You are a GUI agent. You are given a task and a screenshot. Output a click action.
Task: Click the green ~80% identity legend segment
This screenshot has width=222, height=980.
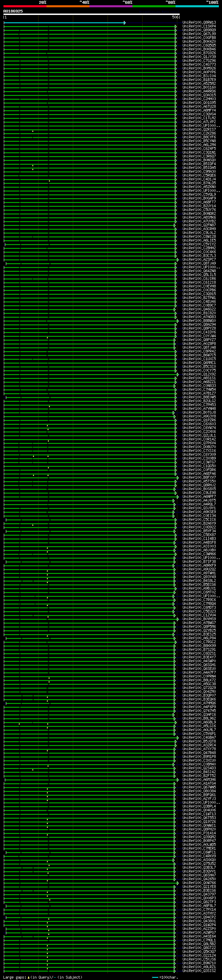(154, 6)
